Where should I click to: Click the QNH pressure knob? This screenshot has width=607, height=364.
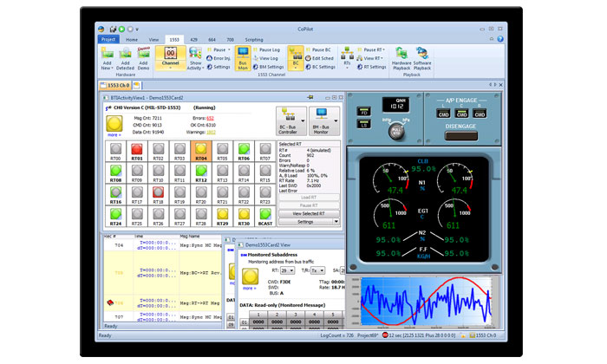396,130
